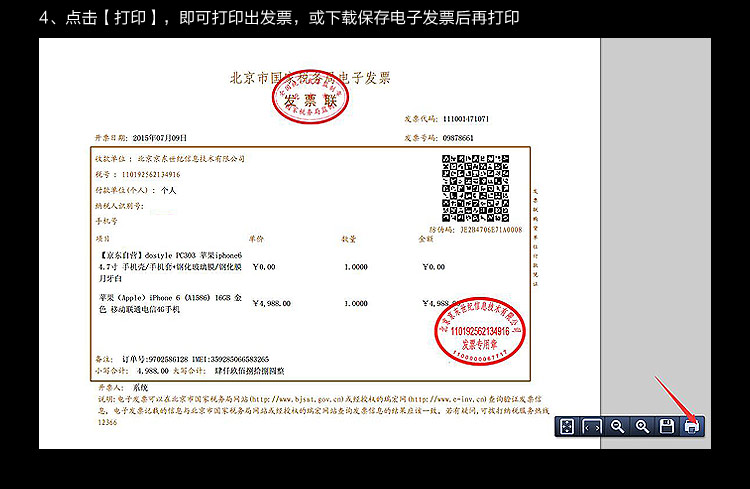Image resolution: width=750 pixels, height=489 pixels.
Task: Click the invoice title 北京市国家税务局电子发票
Action: (x=310, y=78)
